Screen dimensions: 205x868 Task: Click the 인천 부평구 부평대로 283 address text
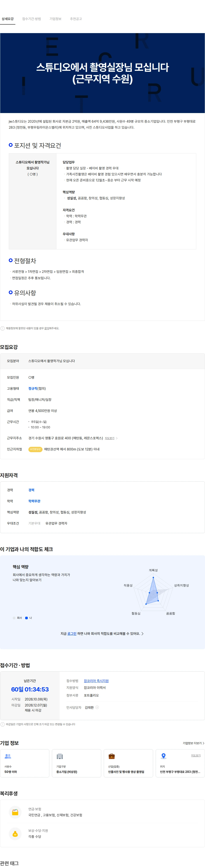point(180,772)
